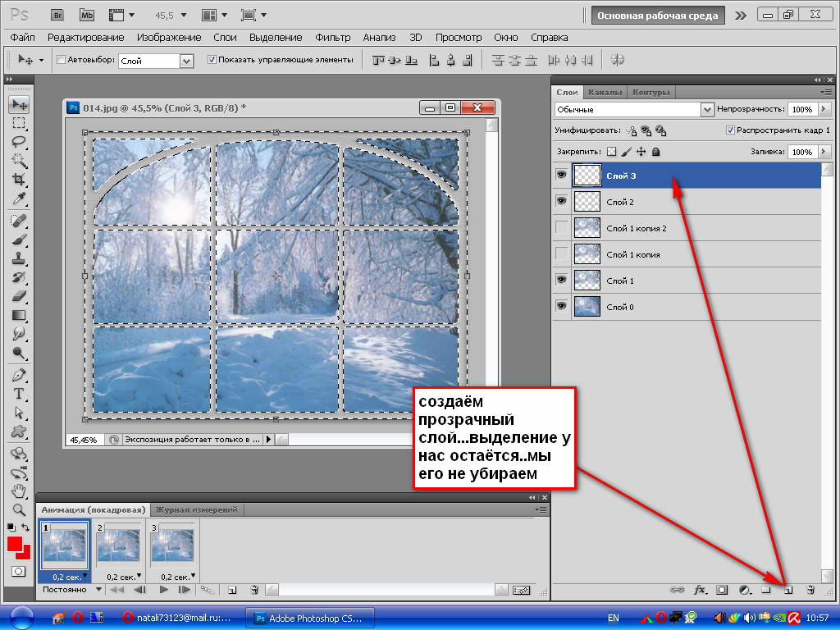Select the Custom Shape tool
Viewport: 840px width, 630px height.
pos(20,431)
